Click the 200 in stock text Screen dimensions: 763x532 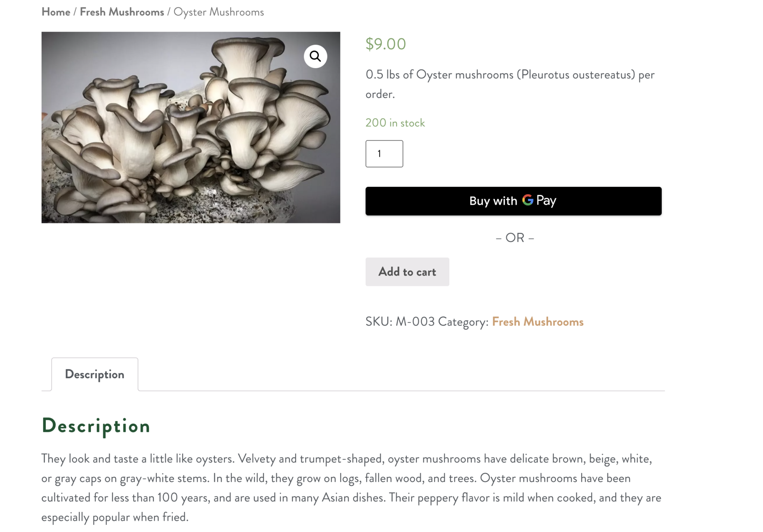click(x=395, y=123)
